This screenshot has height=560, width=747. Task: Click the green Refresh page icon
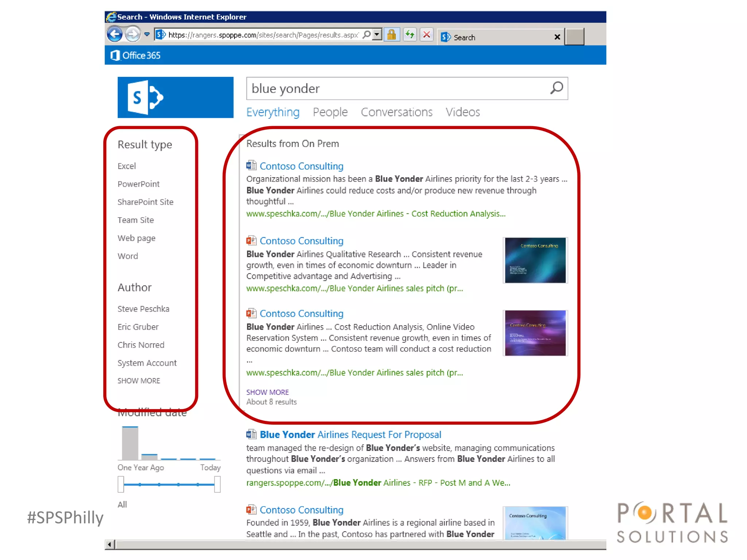click(x=410, y=35)
